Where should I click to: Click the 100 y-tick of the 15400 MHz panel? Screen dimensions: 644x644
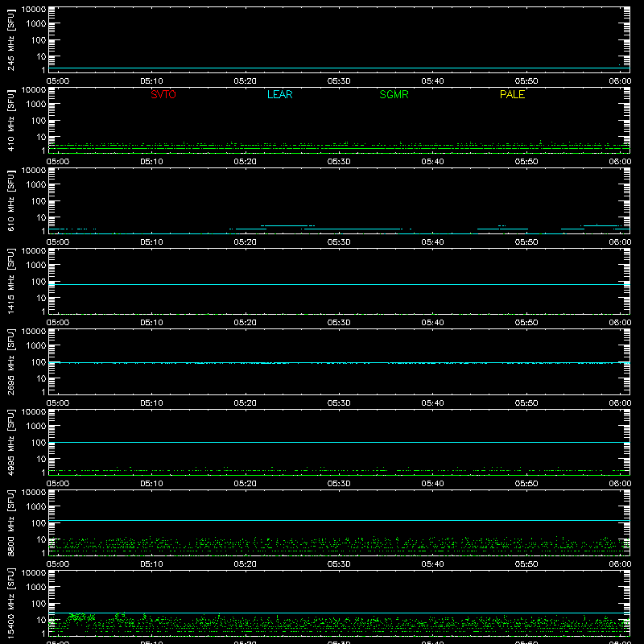(39, 604)
